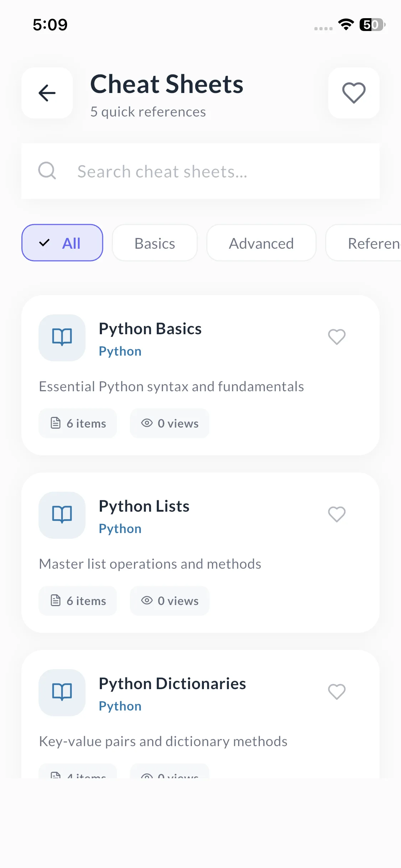The image size is (401, 868).
Task: Tap the Python Basics book icon
Action: click(x=62, y=337)
